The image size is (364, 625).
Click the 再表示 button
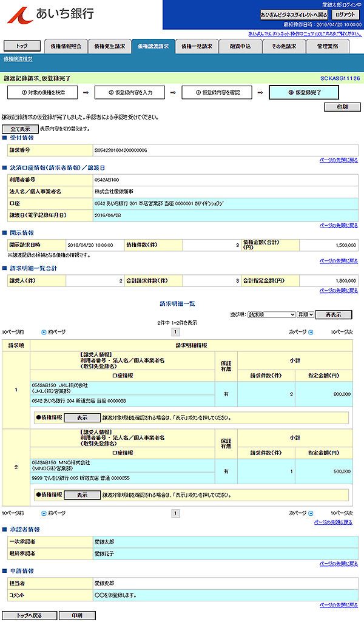click(334, 314)
